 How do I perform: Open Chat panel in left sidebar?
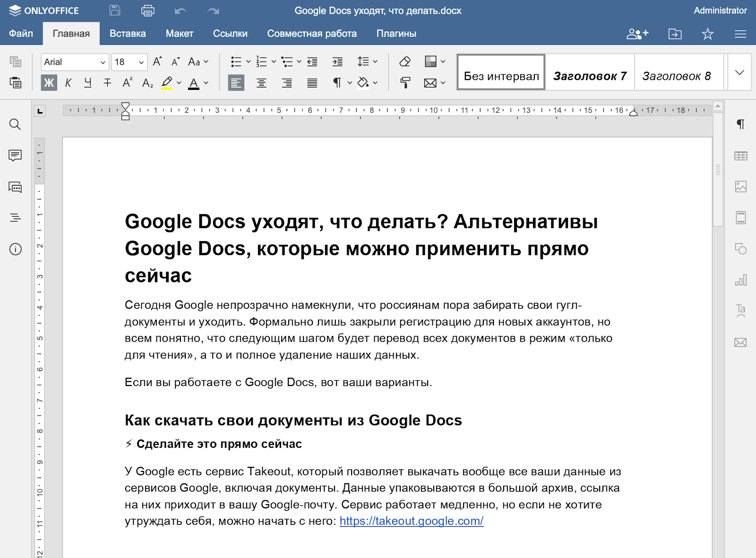pyautogui.click(x=15, y=187)
